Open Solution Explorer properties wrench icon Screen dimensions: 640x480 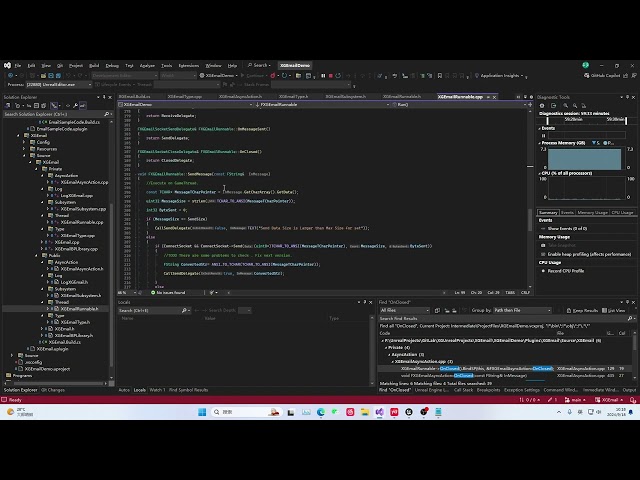point(76,106)
